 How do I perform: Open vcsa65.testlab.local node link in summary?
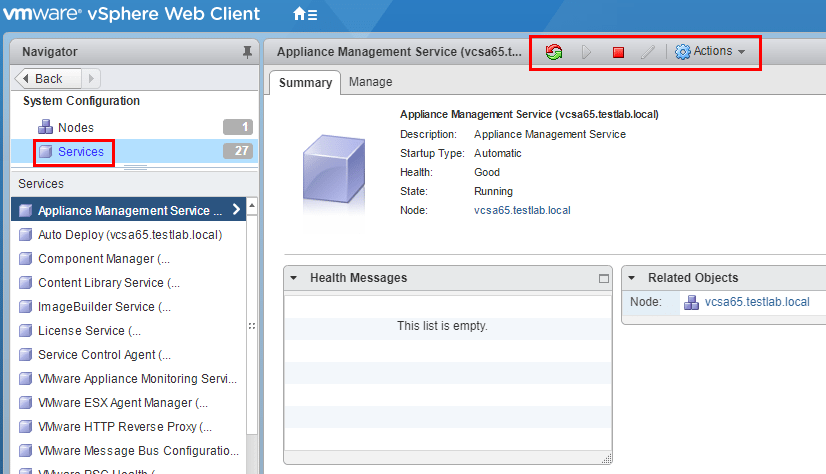click(522, 210)
